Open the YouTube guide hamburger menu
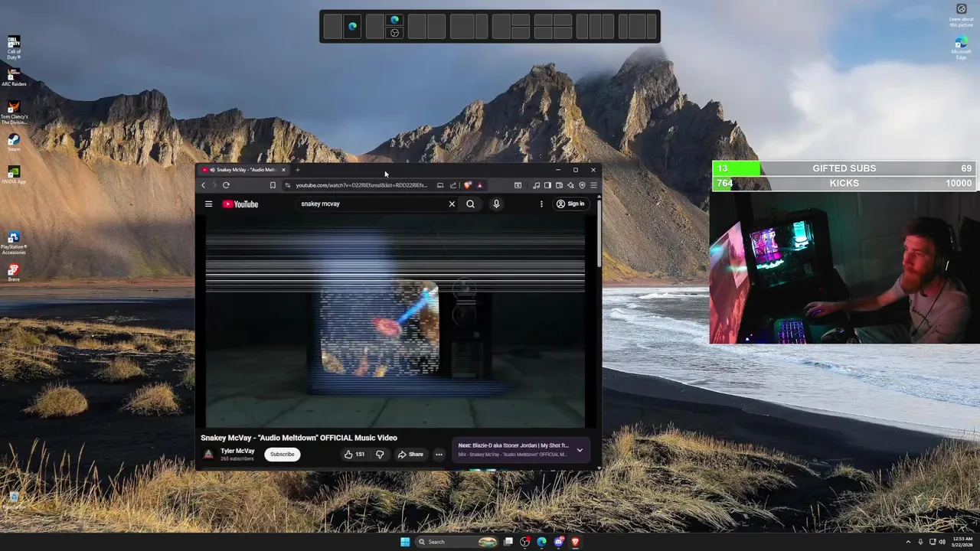Viewport: 980px width, 551px height. (x=208, y=204)
